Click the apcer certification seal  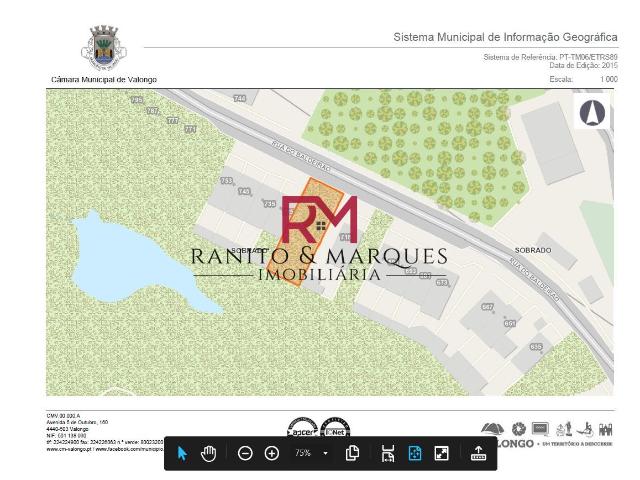(x=303, y=428)
